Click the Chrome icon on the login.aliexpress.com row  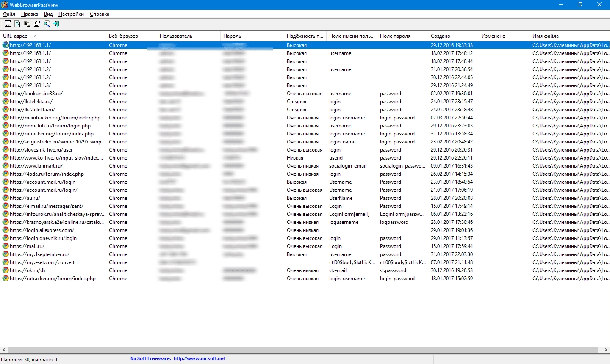click(x=6, y=230)
